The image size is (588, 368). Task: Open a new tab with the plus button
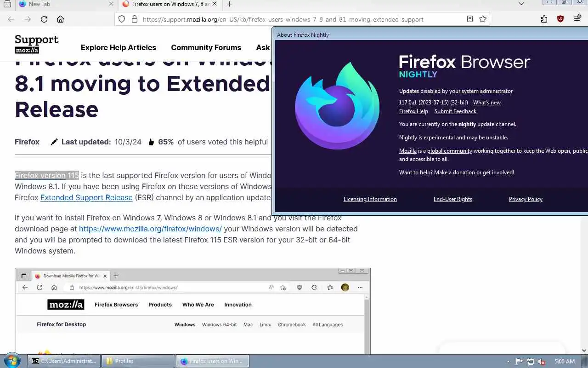tap(229, 4)
